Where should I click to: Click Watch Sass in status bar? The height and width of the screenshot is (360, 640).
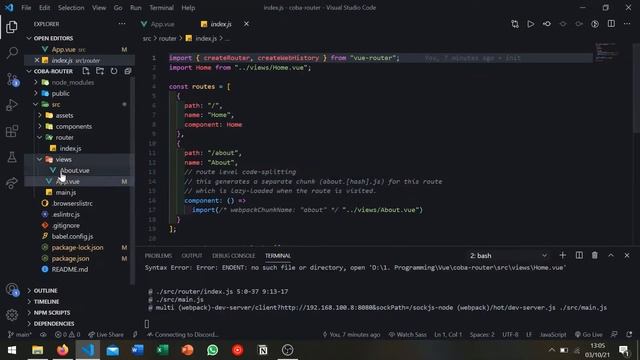pos(407,334)
